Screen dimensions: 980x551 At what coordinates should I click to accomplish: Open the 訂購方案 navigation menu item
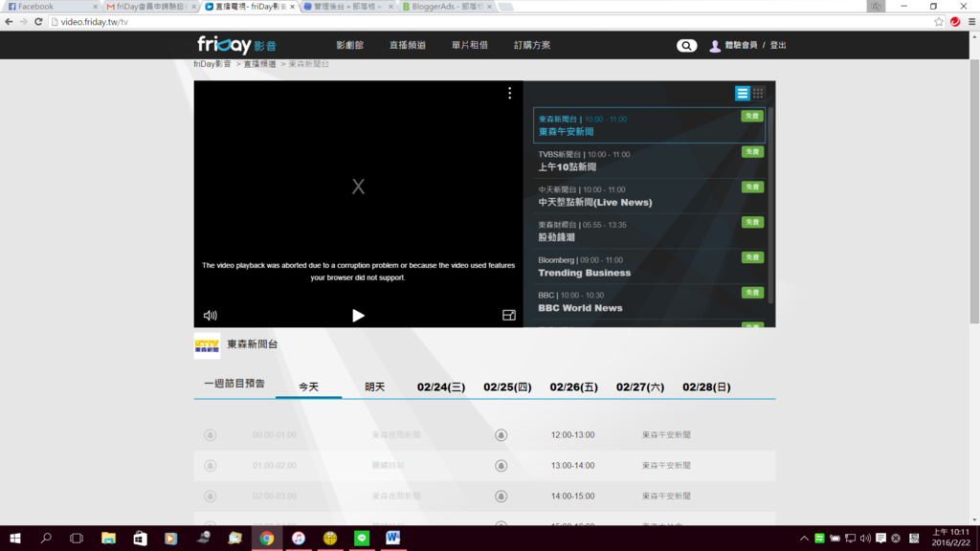click(x=532, y=45)
